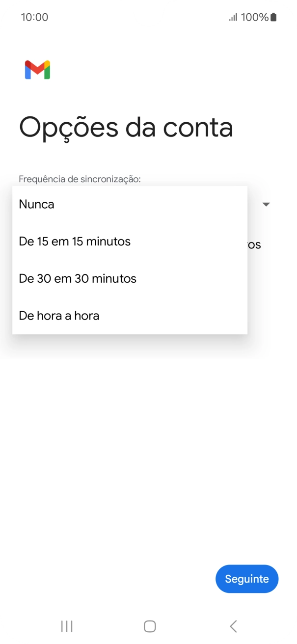Choose De 15 em 15 minutos

point(74,241)
